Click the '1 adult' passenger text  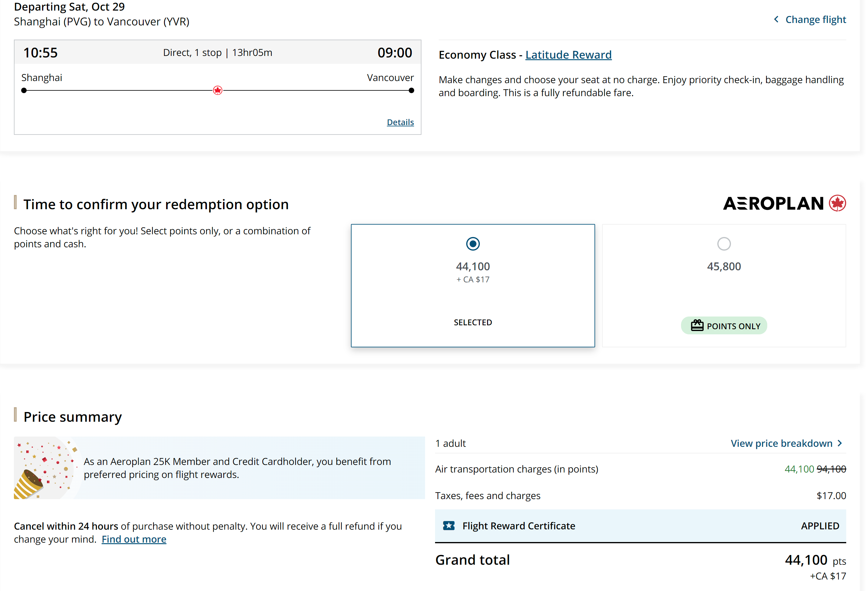[x=450, y=443]
